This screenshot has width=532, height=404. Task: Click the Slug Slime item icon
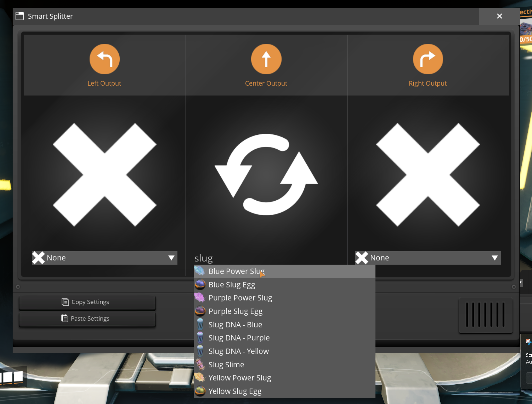click(200, 365)
